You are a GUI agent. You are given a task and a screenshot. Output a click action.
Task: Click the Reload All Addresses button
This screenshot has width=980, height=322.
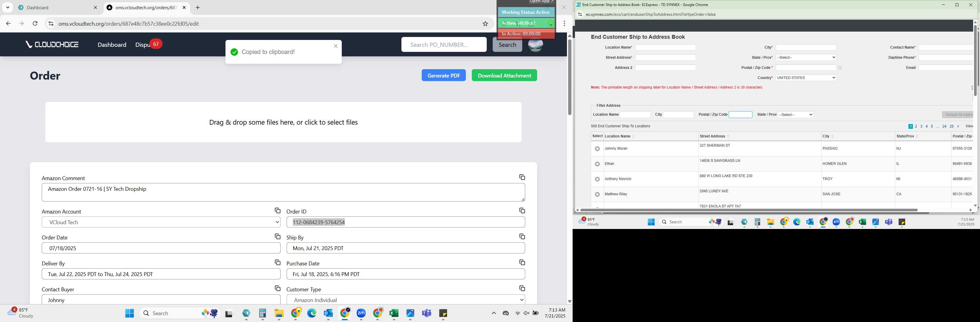pyautogui.click(x=958, y=114)
